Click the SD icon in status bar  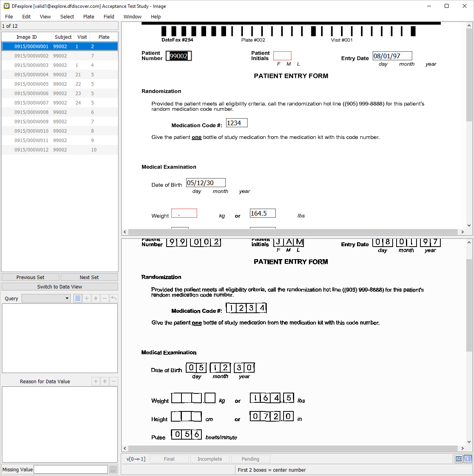459,459
